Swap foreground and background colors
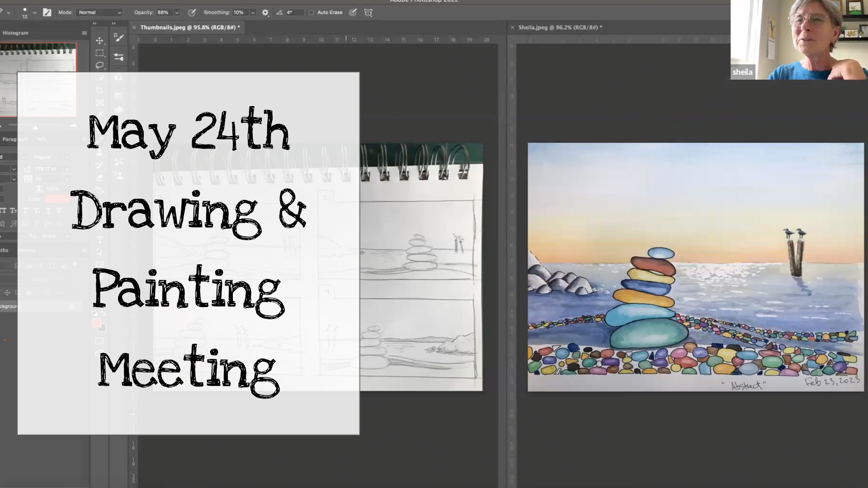This screenshot has width=868, height=488. 104,313
